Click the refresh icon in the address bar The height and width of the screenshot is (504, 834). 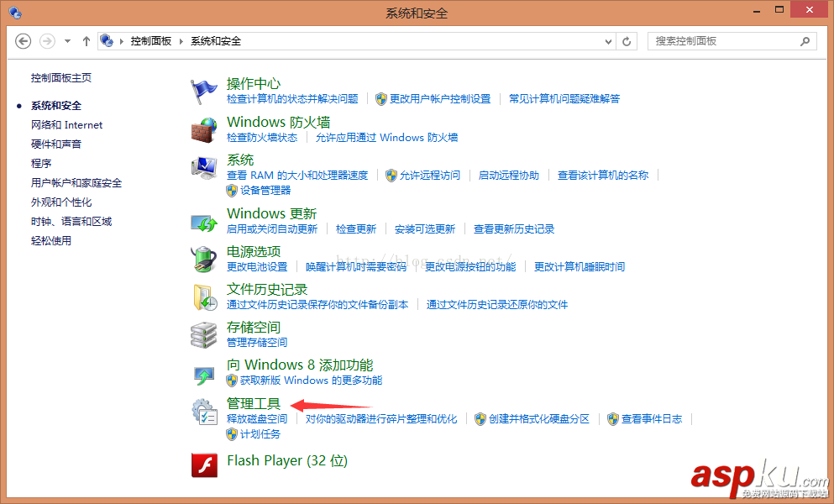(627, 40)
